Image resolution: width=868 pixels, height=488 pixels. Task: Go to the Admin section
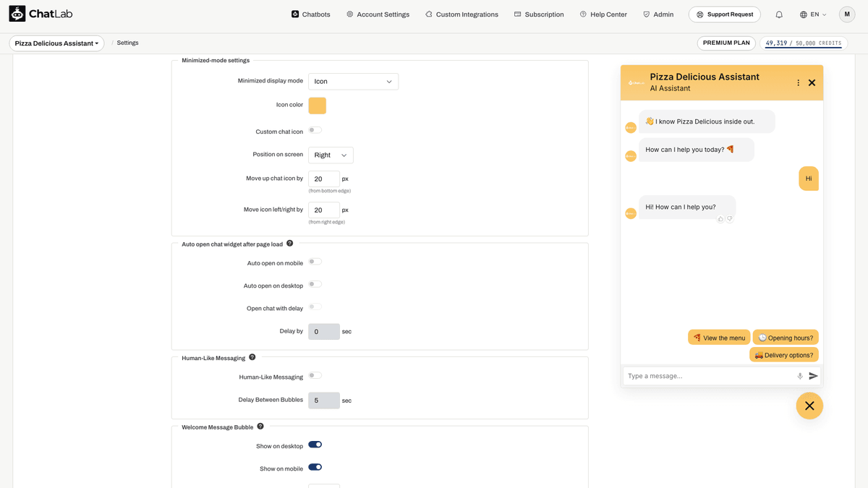tap(658, 14)
